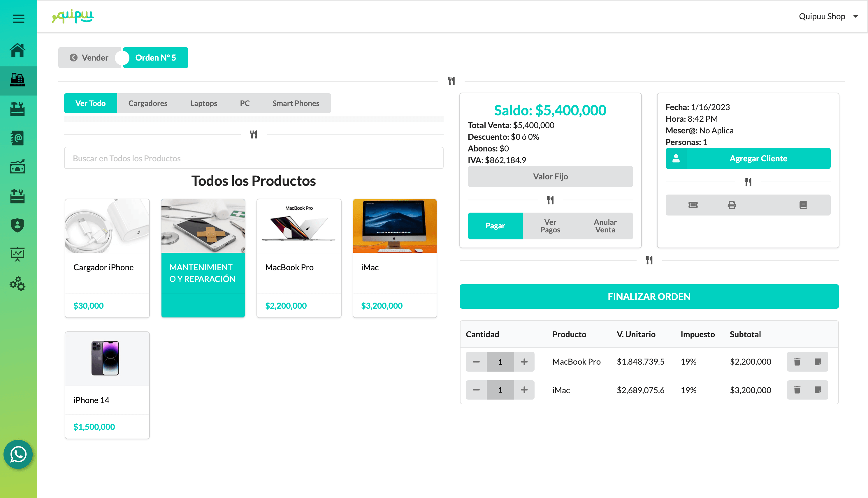868x498 pixels.
Task: Switch to the Laptops category tab
Action: [x=203, y=103]
